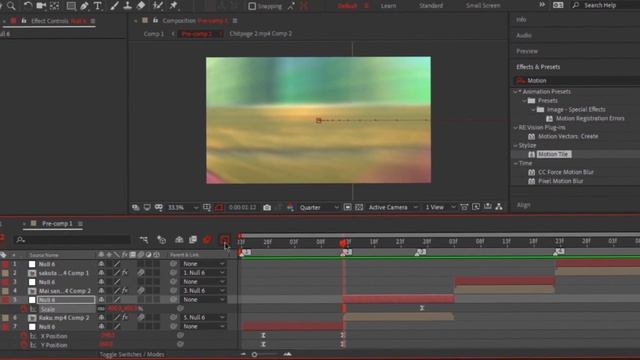Click the timeline layer search field

tap(72, 240)
